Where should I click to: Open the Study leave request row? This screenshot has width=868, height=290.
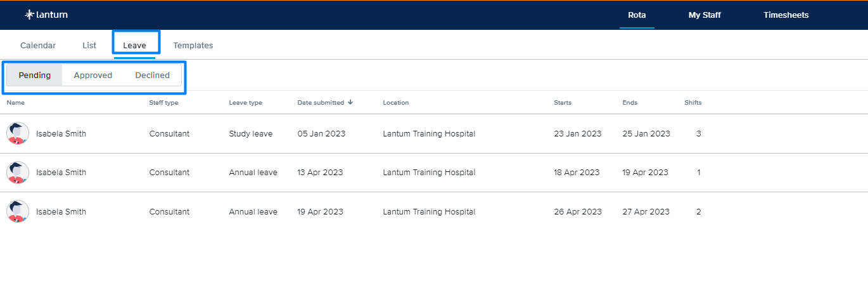[434, 133]
